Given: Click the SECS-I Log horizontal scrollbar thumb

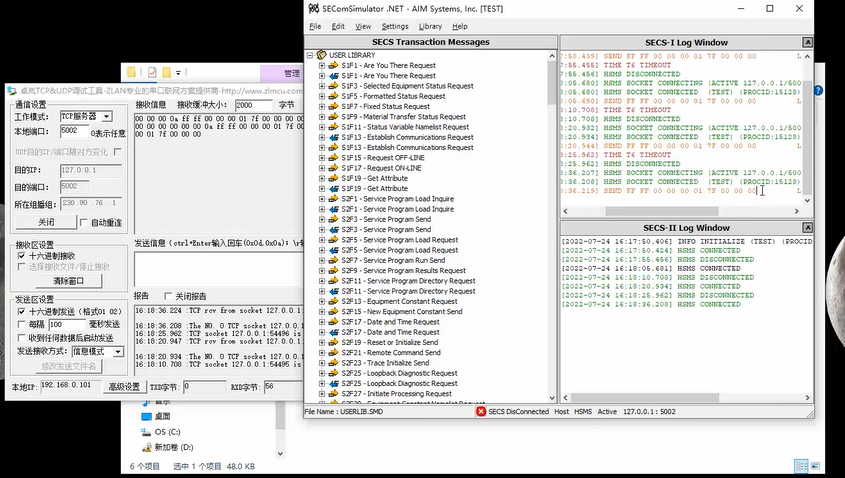Looking at the screenshot, I should 662,211.
